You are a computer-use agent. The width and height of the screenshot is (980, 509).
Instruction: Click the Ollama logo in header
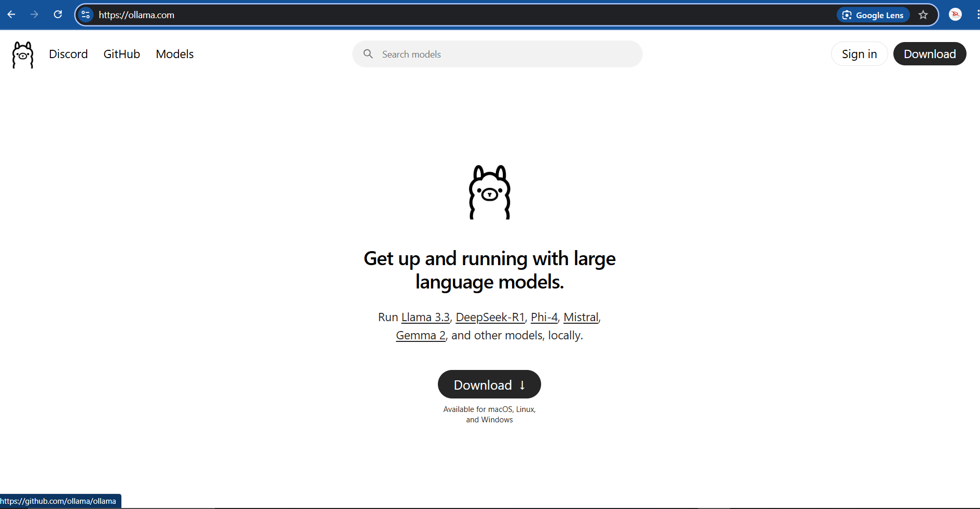23,54
